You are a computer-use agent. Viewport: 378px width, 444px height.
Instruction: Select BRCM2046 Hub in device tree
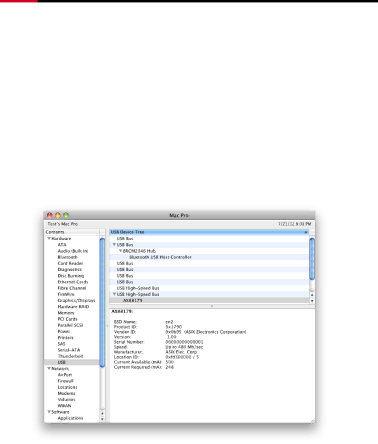pyautogui.click(x=139, y=251)
